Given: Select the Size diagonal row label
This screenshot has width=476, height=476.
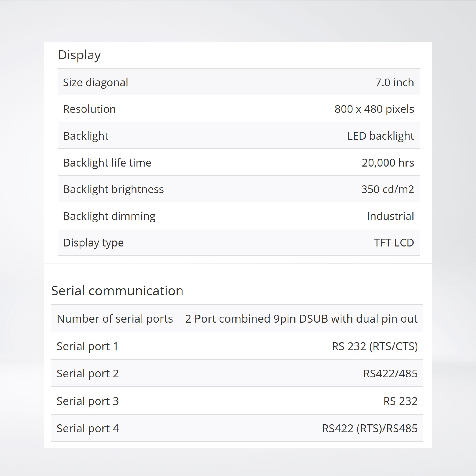Looking at the screenshot, I should point(95,82).
